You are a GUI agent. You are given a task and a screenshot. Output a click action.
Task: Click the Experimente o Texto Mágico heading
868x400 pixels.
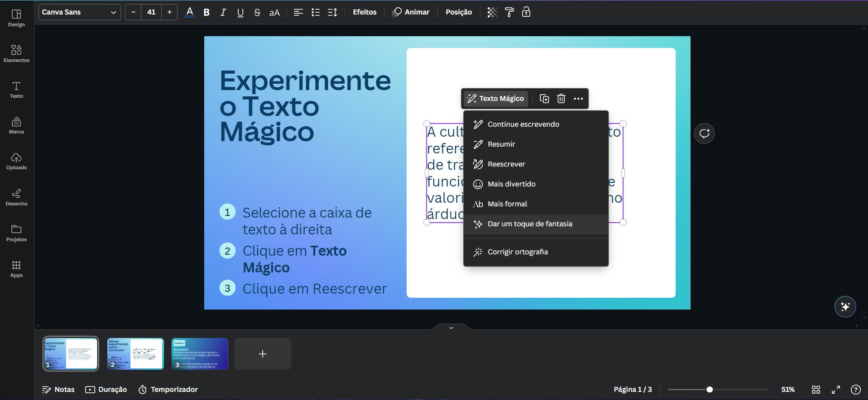[305, 106]
